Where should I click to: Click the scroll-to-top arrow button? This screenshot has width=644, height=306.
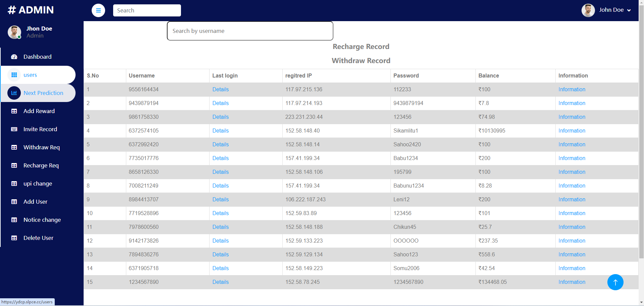615,282
